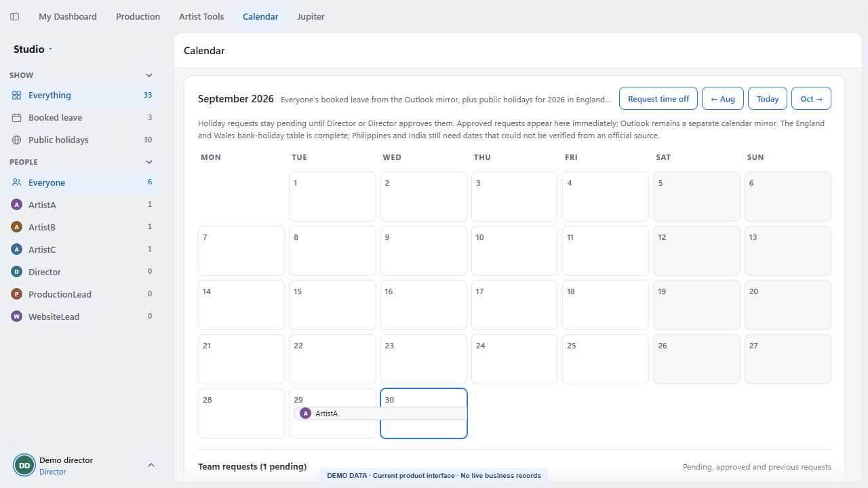Click the Everything grid icon
Viewport: 868px width, 488px height.
click(x=17, y=96)
